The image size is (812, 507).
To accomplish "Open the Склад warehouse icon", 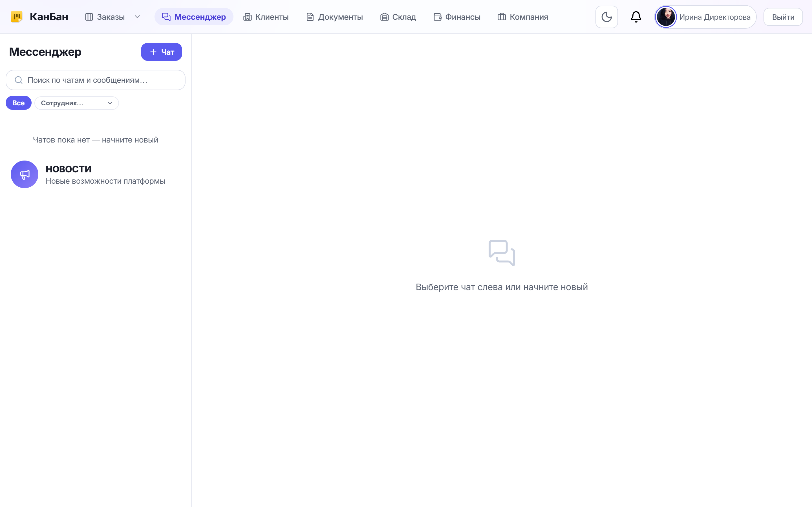I will tap(384, 17).
